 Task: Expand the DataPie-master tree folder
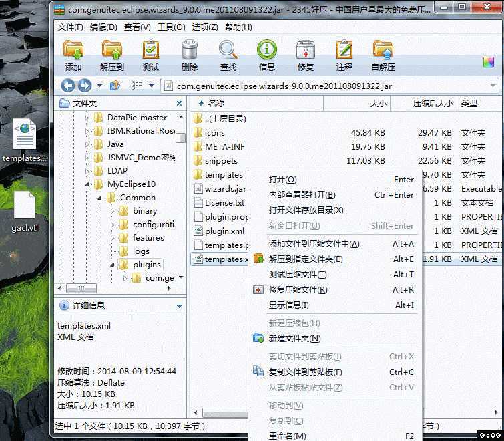[x=87, y=118]
